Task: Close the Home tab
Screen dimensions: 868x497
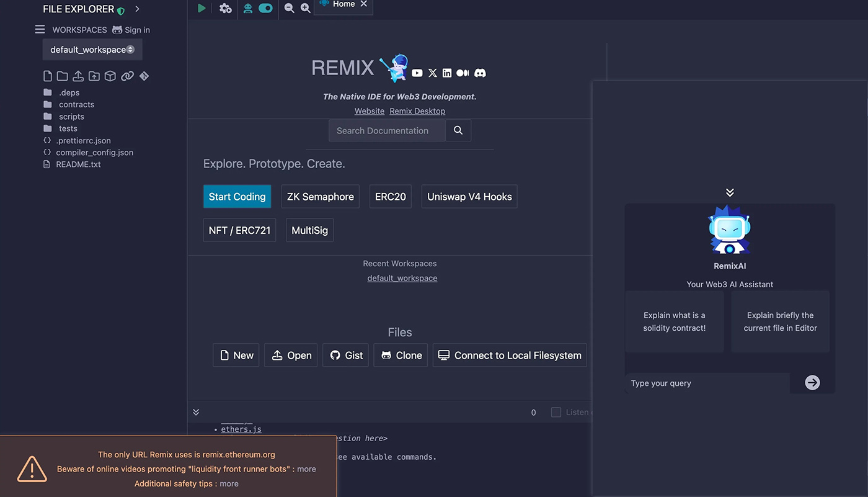Action: point(364,4)
